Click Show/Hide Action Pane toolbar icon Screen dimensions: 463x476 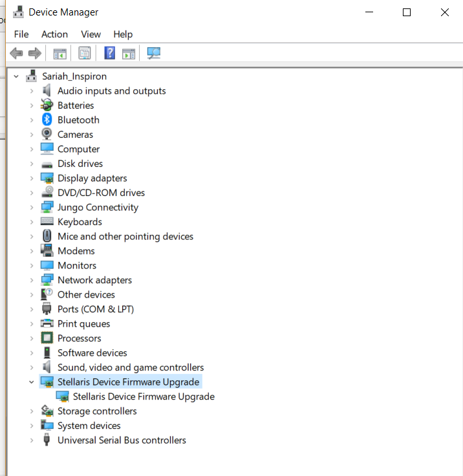pyautogui.click(x=129, y=54)
